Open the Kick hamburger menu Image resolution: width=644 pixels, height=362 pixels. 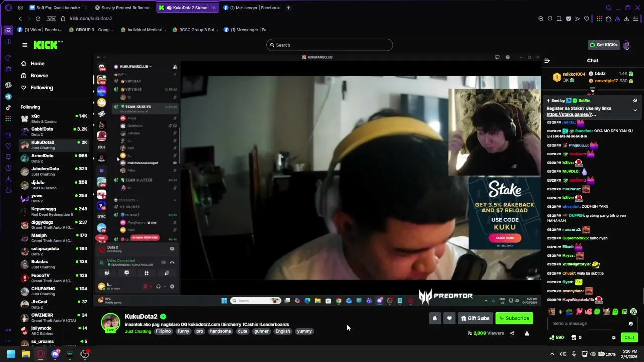click(25, 45)
